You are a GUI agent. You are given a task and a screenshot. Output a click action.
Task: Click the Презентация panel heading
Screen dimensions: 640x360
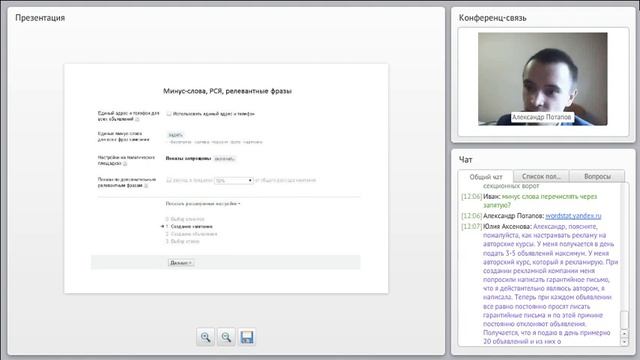(40, 18)
